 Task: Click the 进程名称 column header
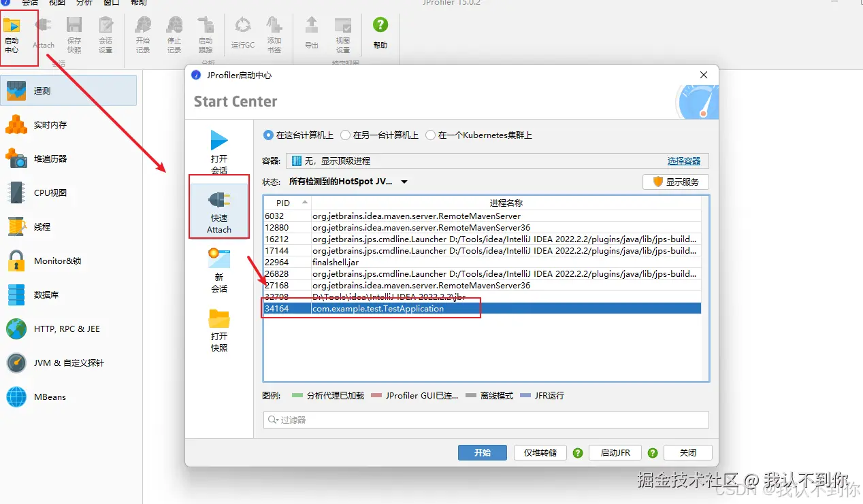[x=506, y=203]
